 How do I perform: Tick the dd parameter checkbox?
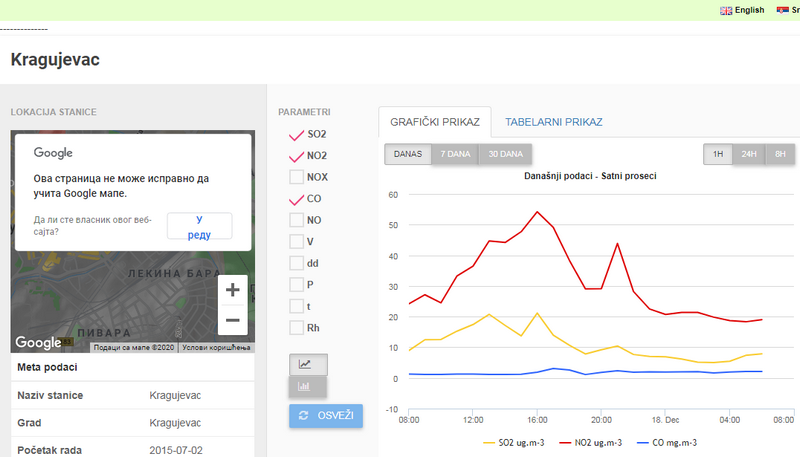[x=296, y=263]
